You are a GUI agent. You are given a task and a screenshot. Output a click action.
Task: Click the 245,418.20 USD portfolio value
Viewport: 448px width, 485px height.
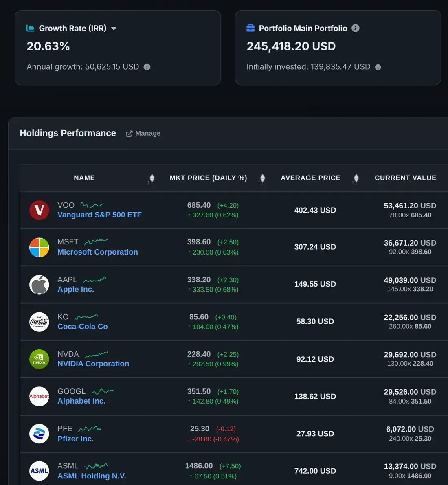click(x=291, y=46)
